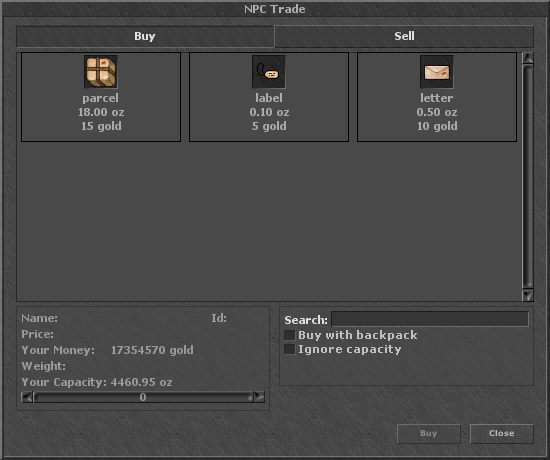Image resolution: width=550 pixels, height=460 pixels.
Task: Click the vertical scrollbar track
Action: [528, 176]
